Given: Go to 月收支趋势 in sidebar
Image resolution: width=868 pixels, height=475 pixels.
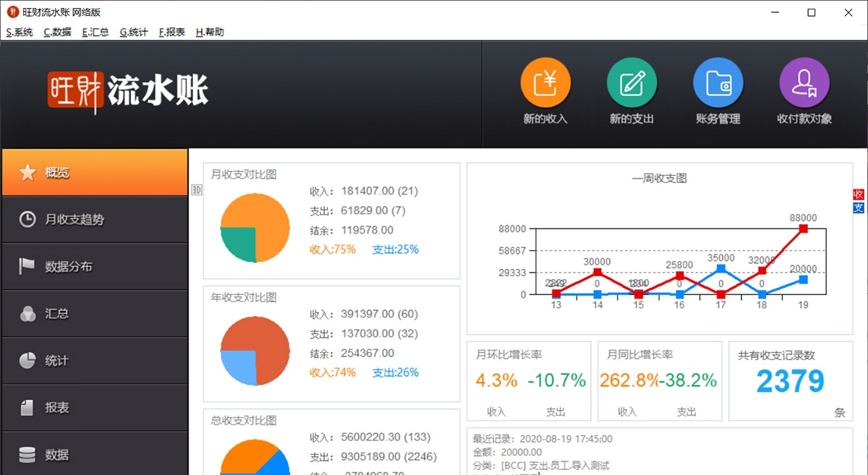Looking at the screenshot, I should point(94,220).
